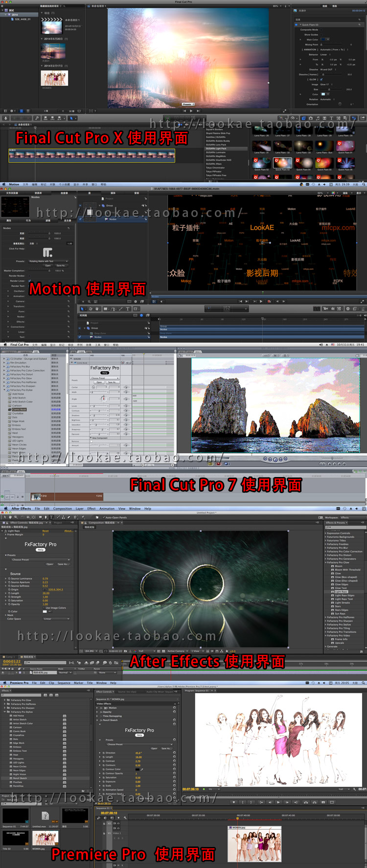Play the Motion canvas
The width and height of the screenshot is (367, 868).
pyautogui.click(x=261, y=302)
